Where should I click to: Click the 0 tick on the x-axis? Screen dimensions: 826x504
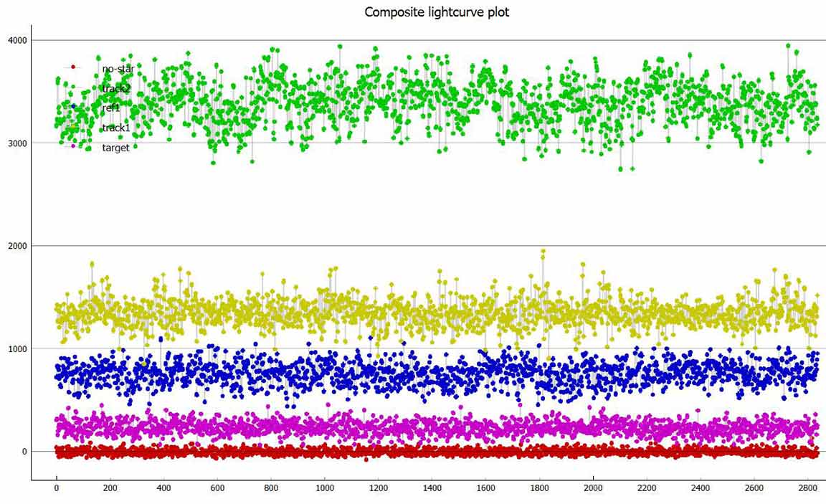57,488
